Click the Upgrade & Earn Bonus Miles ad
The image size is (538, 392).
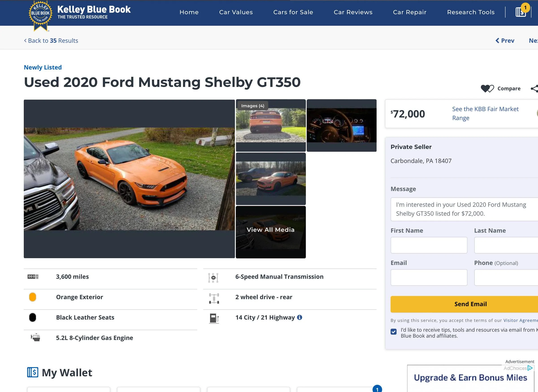pos(470,379)
